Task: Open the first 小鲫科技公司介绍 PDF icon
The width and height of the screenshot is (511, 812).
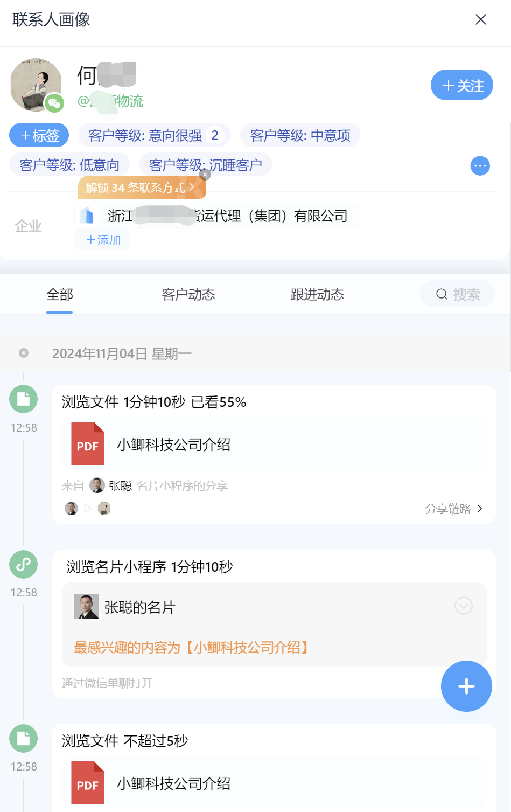Action: point(88,444)
